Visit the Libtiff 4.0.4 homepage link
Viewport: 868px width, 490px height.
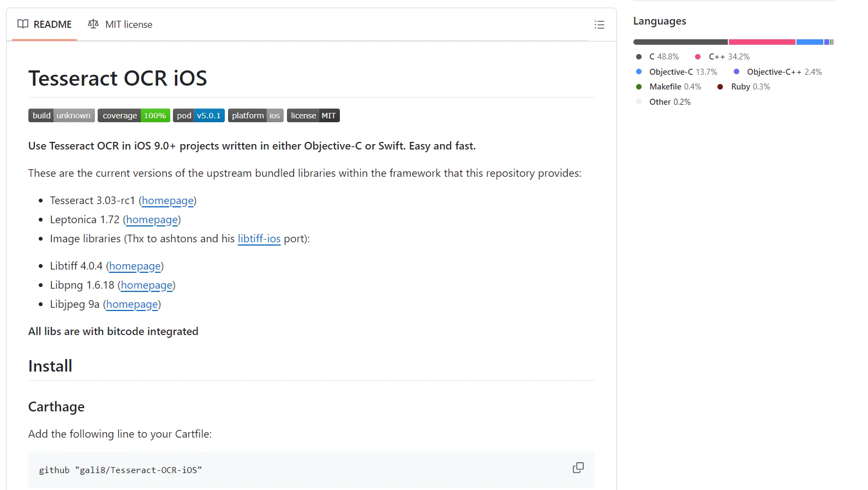click(x=135, y=266)
